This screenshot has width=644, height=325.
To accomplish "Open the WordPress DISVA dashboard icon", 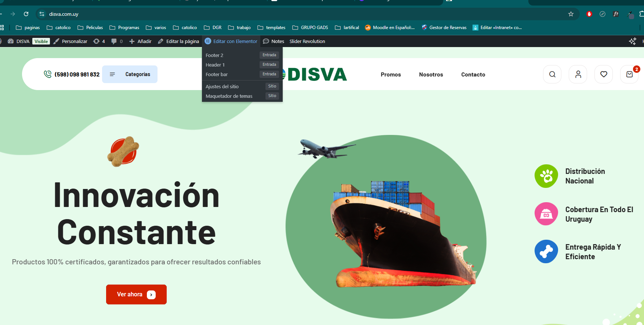I will pos(11,41).
